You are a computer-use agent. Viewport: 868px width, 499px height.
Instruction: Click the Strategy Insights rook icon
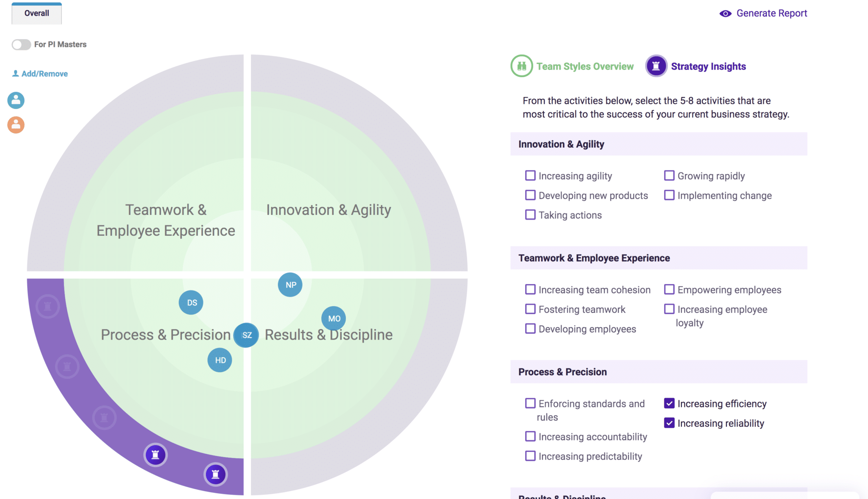pos(656,66)
